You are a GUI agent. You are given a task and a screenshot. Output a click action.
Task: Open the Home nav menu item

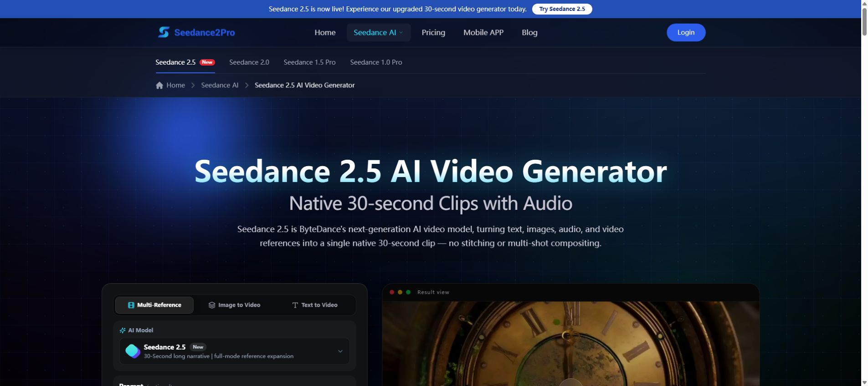[x=325, y=32]
